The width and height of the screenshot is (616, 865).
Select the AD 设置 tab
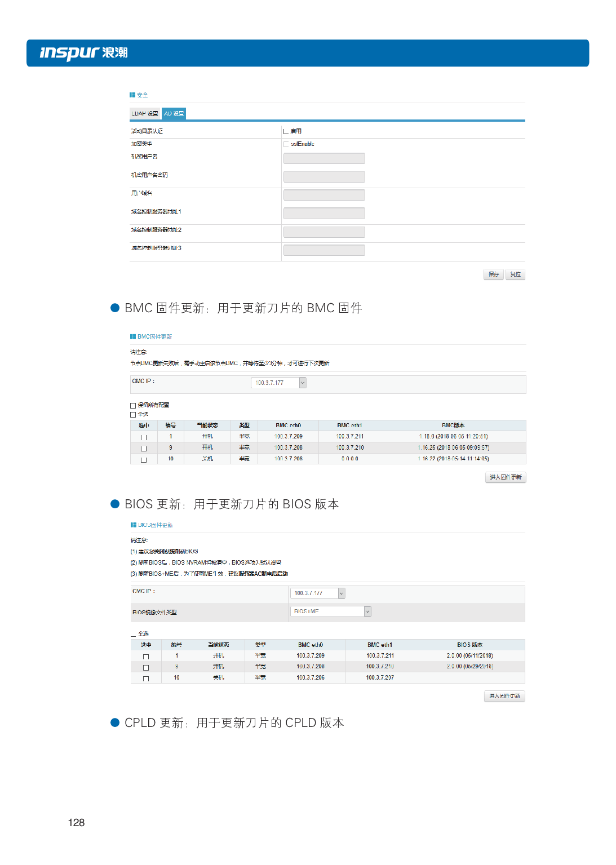click(x=174, y=114)
